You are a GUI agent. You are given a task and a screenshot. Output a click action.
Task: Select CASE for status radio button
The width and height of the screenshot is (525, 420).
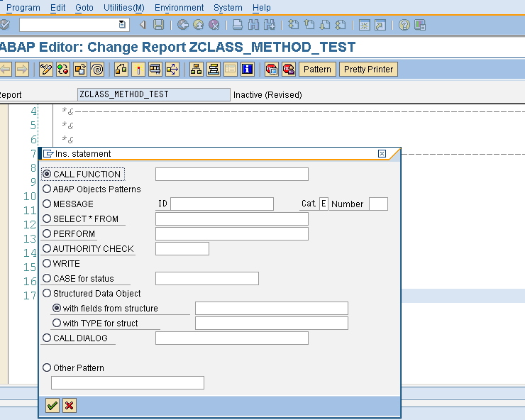coord(47,278)
